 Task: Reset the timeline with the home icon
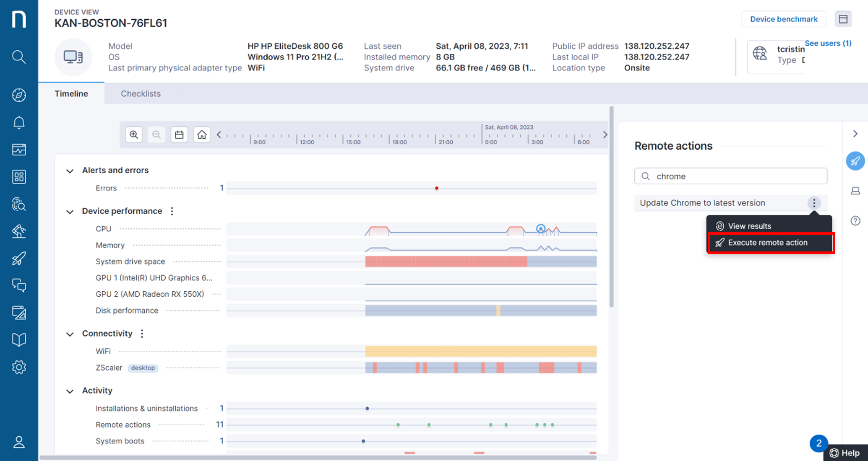pos(202,135)
